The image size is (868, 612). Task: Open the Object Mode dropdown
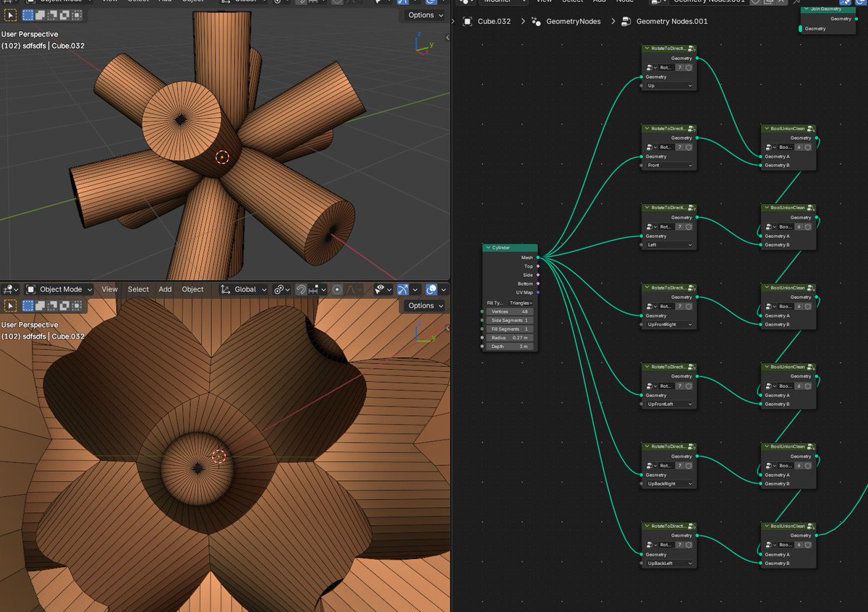coord(61,289)
